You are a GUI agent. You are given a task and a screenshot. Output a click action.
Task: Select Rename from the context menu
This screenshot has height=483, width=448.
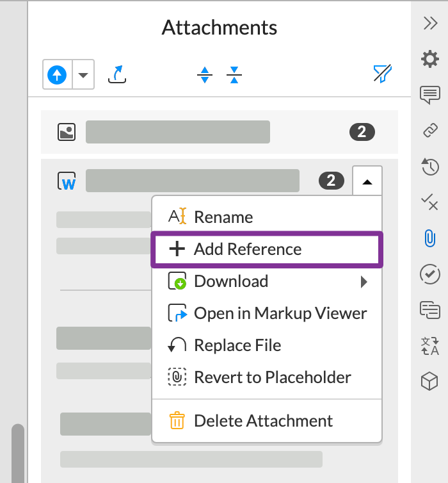coord(223,217)
